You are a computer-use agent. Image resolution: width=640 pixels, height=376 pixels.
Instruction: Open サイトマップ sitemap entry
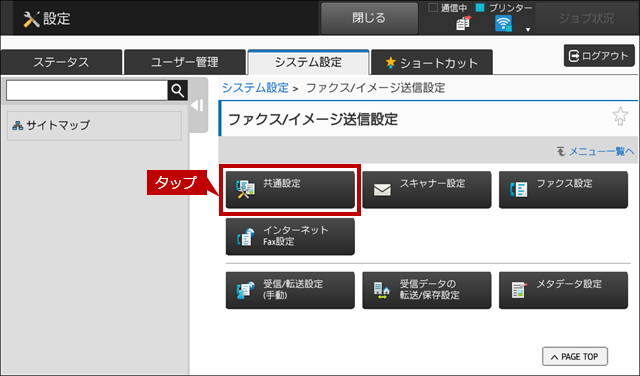[x=94, y=126]
